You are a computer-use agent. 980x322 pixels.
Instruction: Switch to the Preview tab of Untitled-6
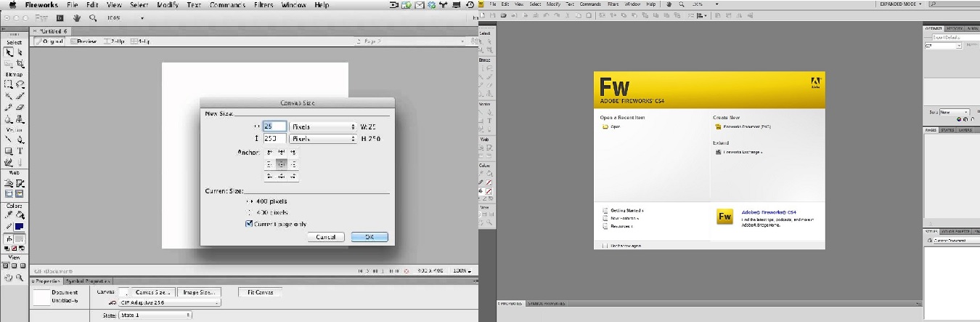85,41
